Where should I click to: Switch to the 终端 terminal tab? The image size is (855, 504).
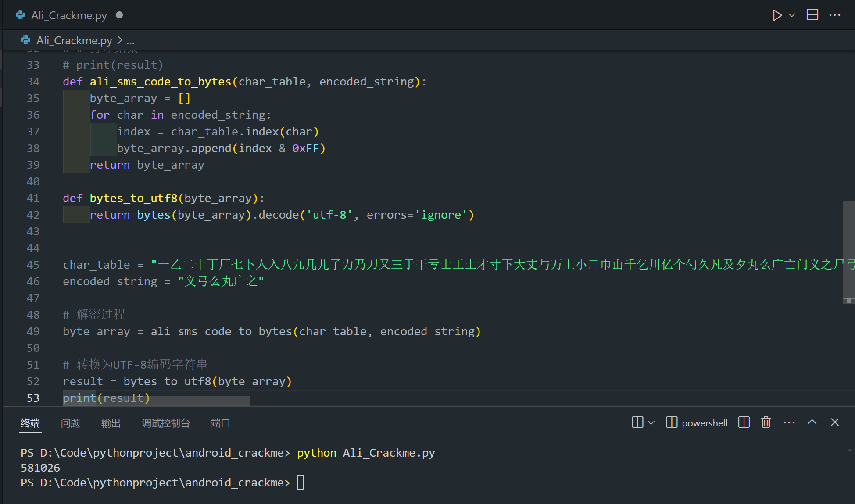30,423
